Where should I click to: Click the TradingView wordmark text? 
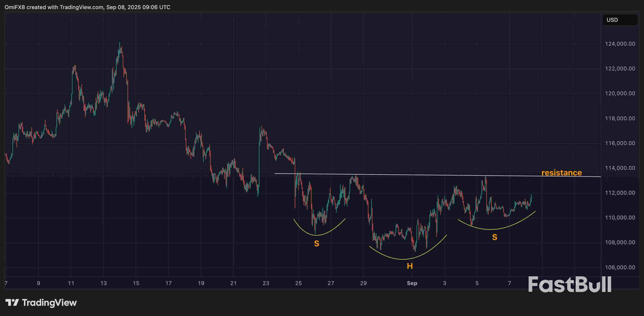(49, 302)
